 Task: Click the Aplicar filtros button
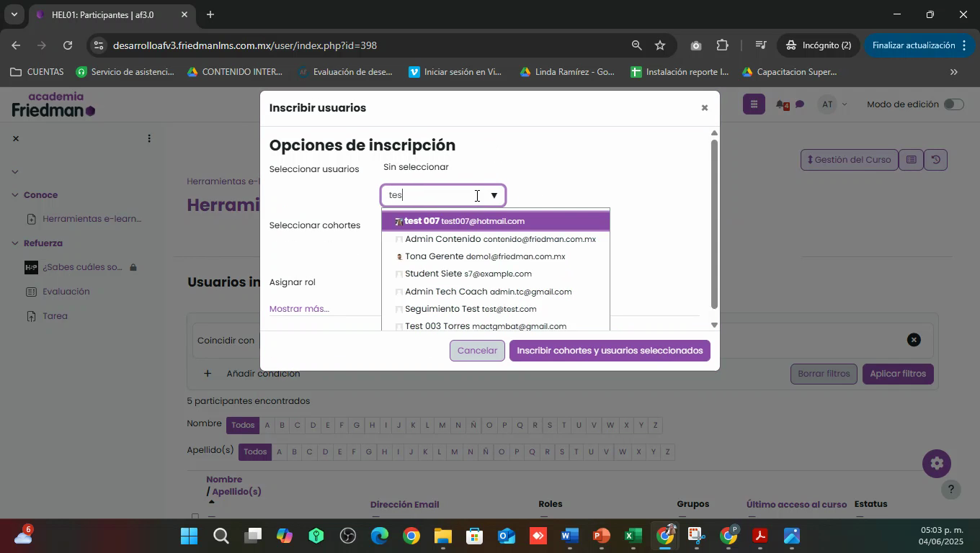coord(898,374)
